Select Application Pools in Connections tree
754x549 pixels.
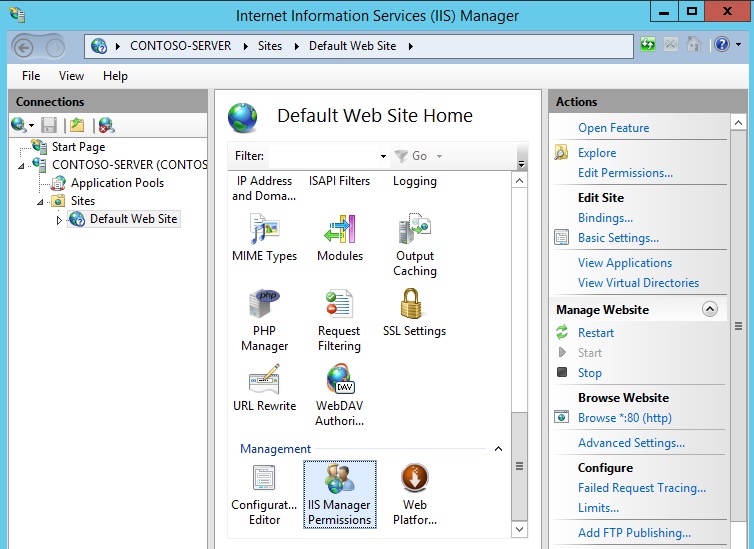click(117, 183)
